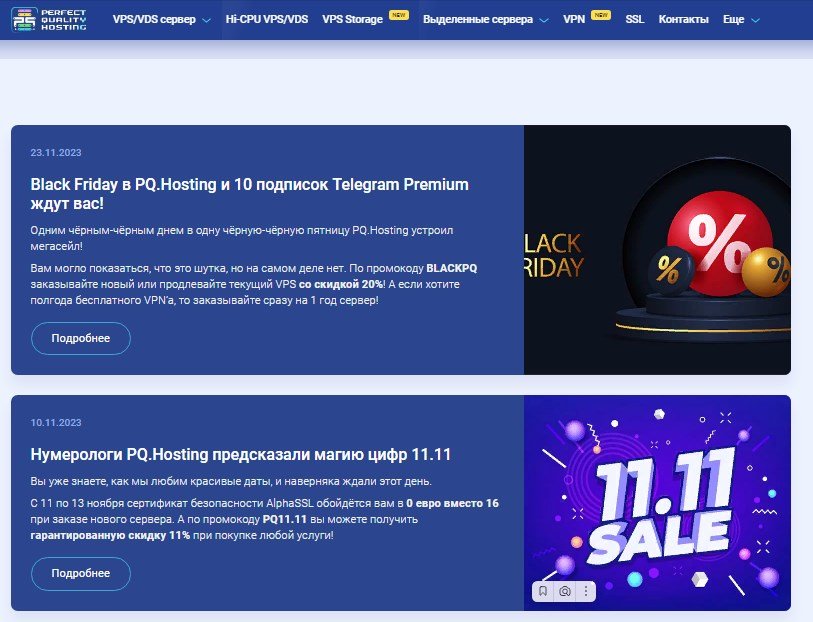This screenshot has width=813, height=622.
Task: Open the Black Friday в PQ.Hosting headline
Action: coord(249,194)
